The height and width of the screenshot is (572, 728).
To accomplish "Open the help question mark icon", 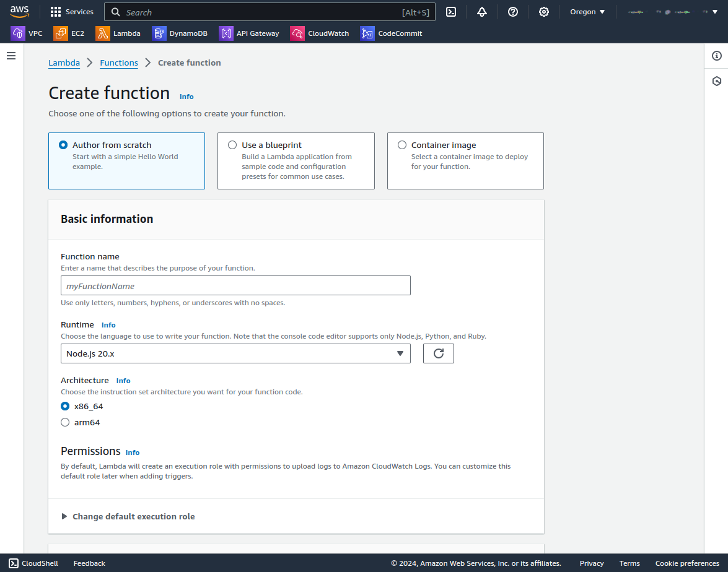I will pos(512,12).
